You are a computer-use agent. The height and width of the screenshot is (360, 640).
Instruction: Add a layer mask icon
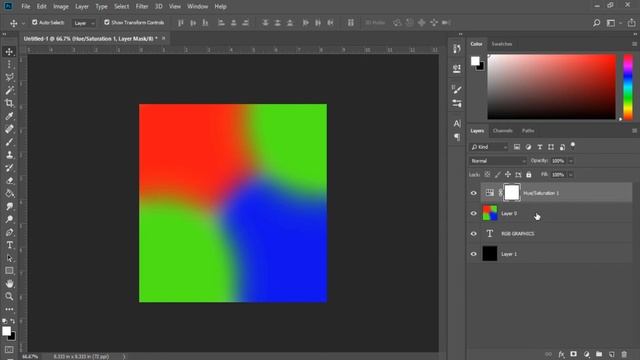point(574,354)
